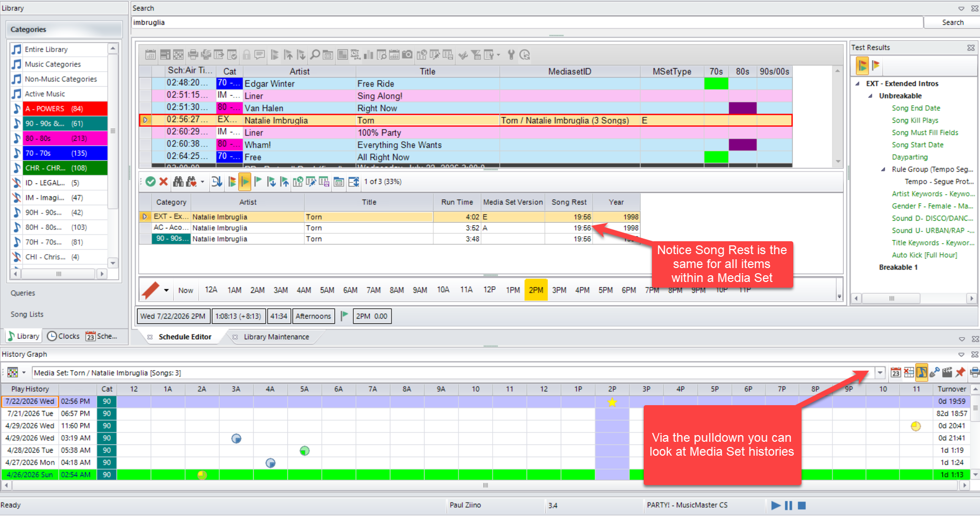Select the 10A hour button

point(443,290)
